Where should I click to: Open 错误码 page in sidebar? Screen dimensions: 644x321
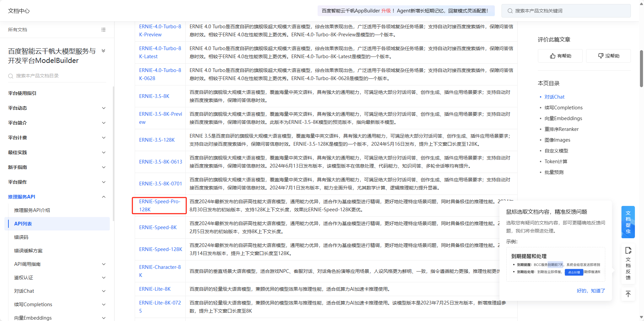pos(21,237)
